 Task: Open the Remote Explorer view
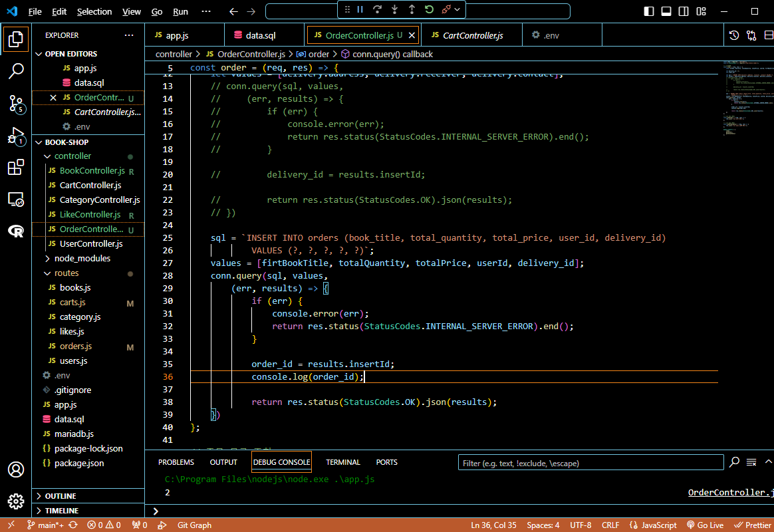16,199
